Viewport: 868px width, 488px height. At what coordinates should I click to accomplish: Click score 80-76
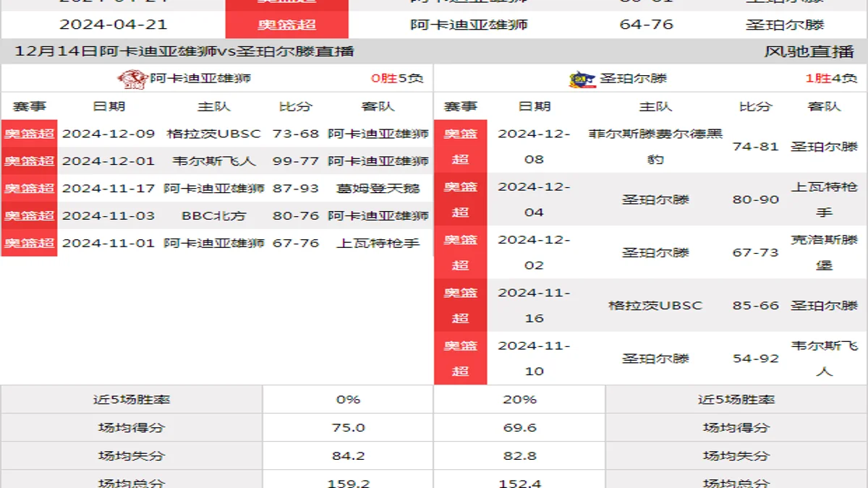pos(296,215)
